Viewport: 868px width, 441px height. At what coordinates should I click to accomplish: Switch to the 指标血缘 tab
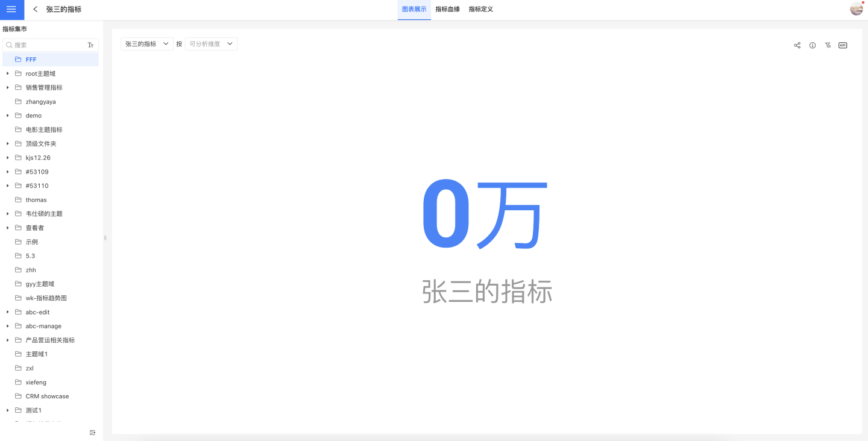pyautogui.click(x=447, y=10)
